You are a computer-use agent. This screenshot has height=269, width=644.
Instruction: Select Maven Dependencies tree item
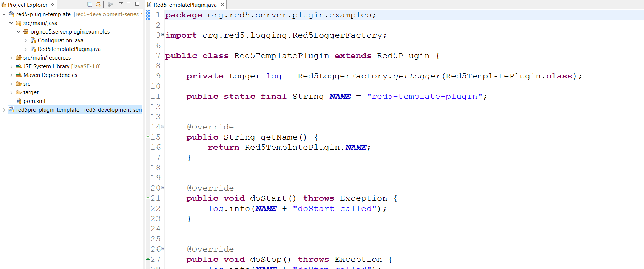(50, 75)
